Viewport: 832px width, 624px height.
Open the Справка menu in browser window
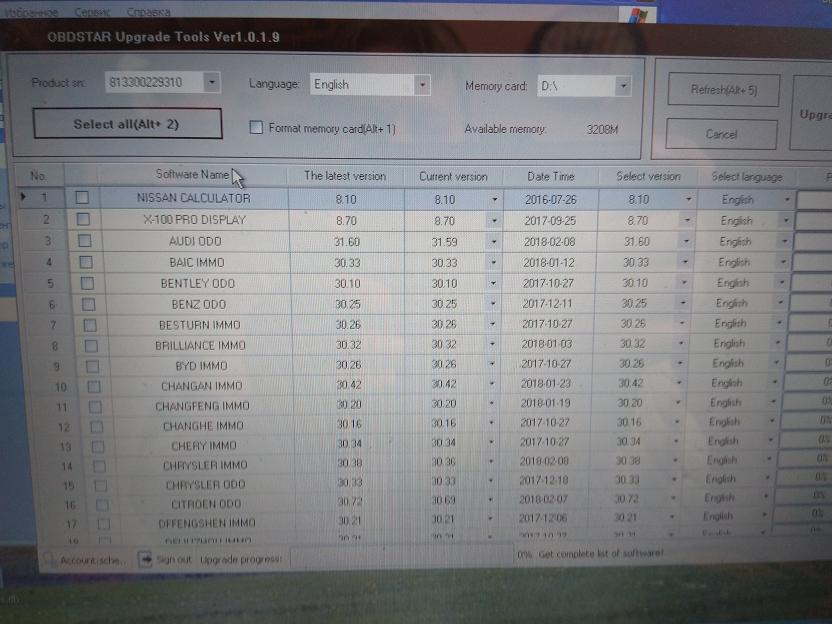click(x=149, y=12)
